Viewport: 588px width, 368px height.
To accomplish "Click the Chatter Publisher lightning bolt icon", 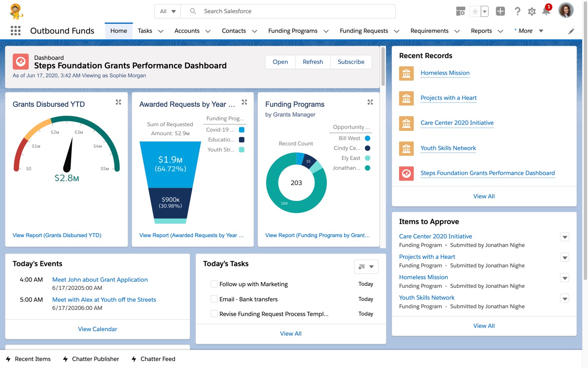I will tap(65, 359).
